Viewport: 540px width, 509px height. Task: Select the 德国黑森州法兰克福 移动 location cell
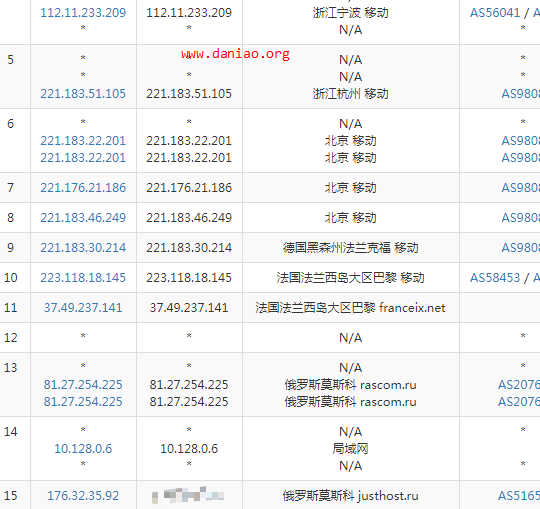351,248
